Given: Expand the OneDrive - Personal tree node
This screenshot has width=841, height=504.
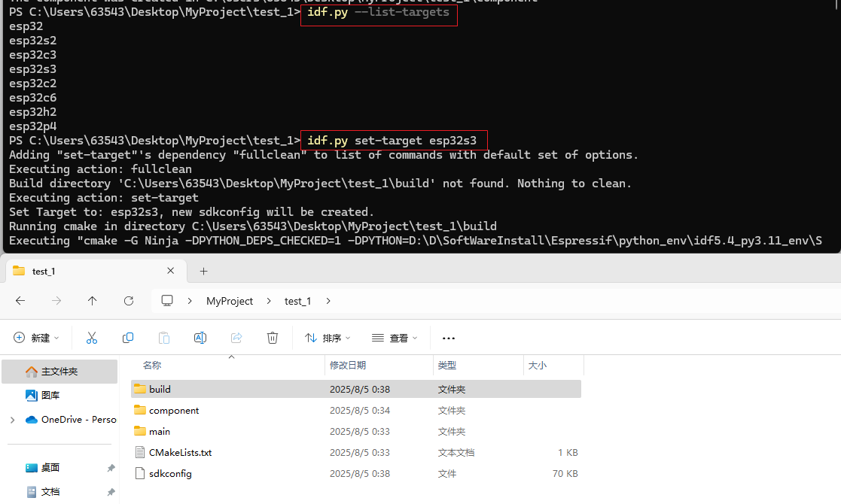Looking at the screenshot, I should point(12,420).
